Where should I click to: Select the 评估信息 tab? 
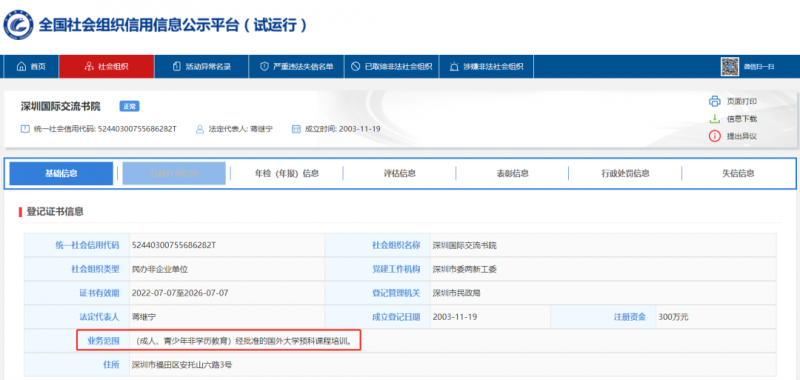tap(399, 173)
